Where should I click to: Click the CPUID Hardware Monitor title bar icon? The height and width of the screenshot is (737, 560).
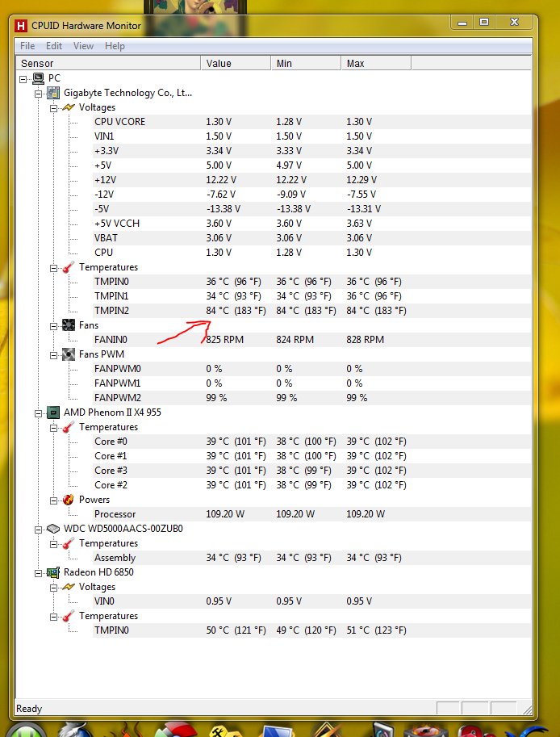pyautogui.click(x=21, y=25)
